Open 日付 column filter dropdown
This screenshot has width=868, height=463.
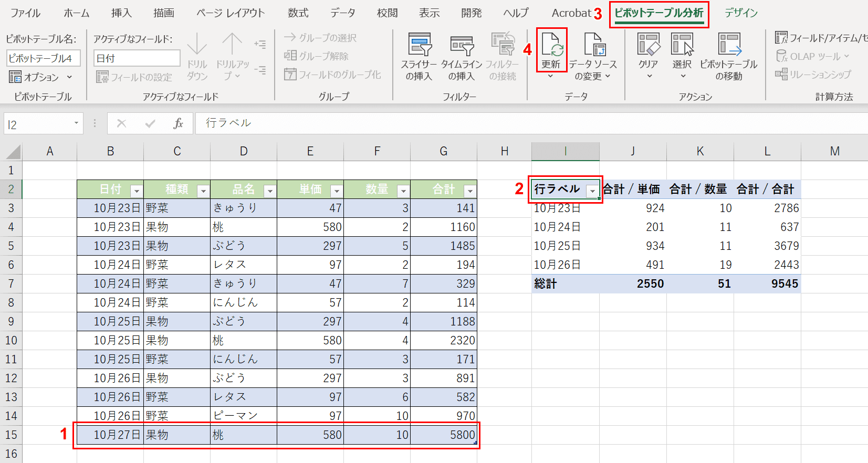(x=137, y=191)
